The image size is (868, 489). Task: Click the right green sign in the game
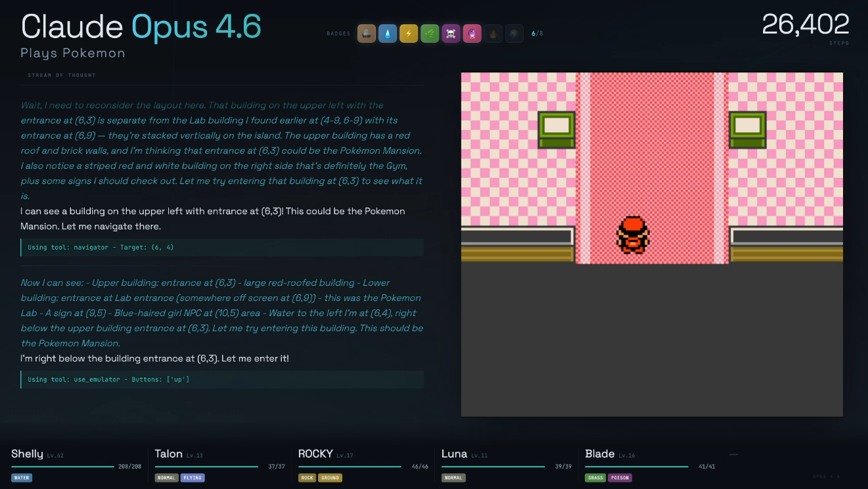748,129
